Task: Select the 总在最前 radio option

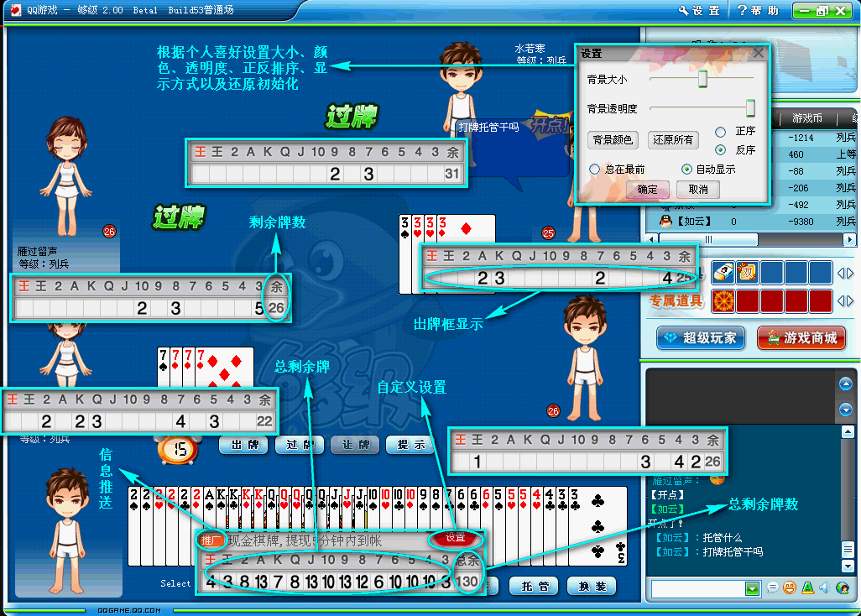Action: (x=594, y=169)
